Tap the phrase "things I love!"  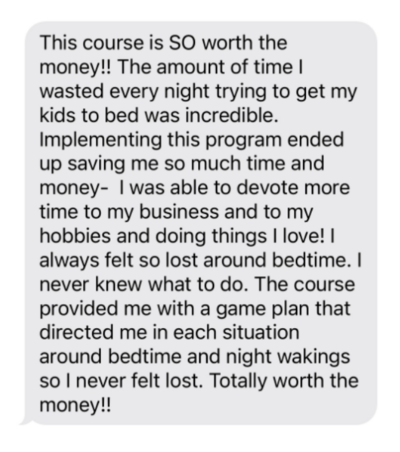268,236
